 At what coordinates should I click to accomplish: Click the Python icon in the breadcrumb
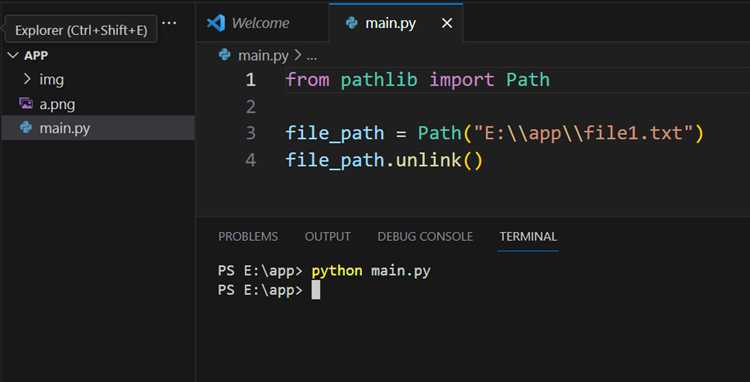click(224, 55)
